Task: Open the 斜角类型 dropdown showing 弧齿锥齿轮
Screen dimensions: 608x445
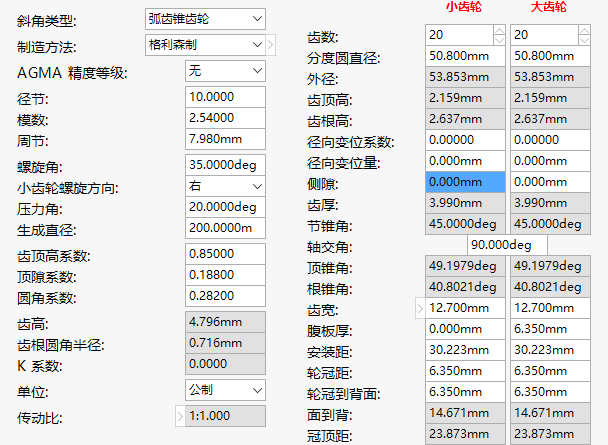Action: (x=205, y=19)
